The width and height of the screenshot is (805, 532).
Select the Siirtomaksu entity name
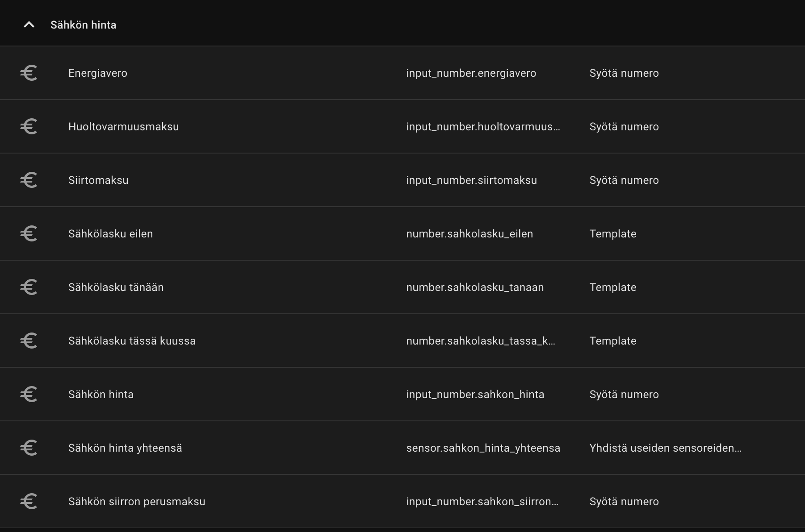coord(98,180)
